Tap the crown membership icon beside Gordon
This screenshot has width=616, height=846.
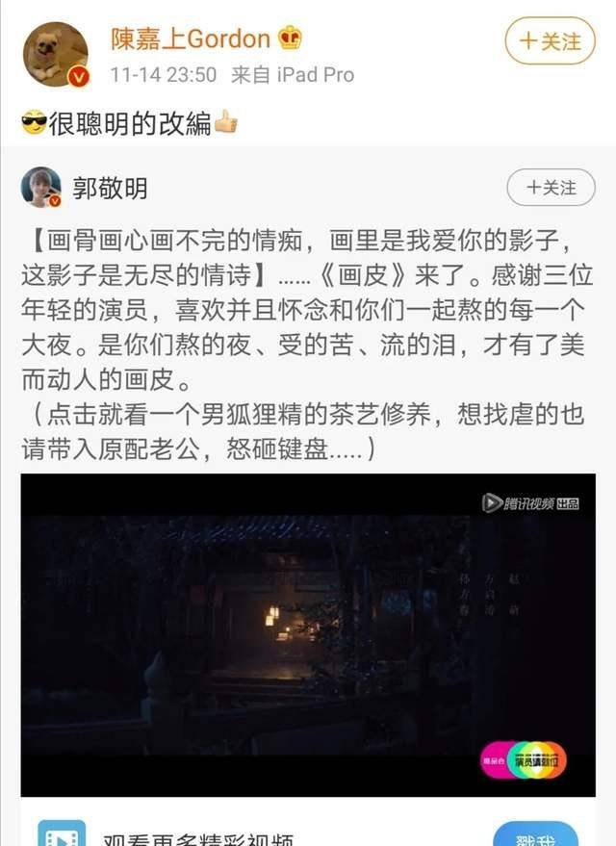coord(290,38)
